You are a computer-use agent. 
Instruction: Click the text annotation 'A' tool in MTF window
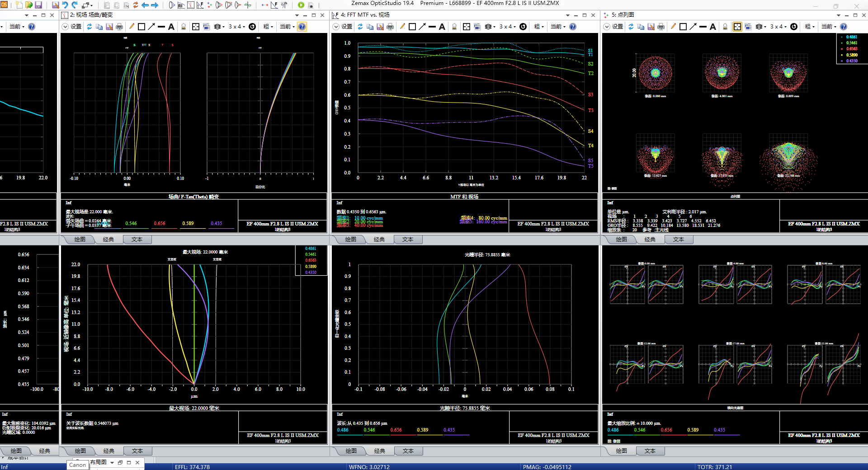pyautogui.click(x=442, y=27)
